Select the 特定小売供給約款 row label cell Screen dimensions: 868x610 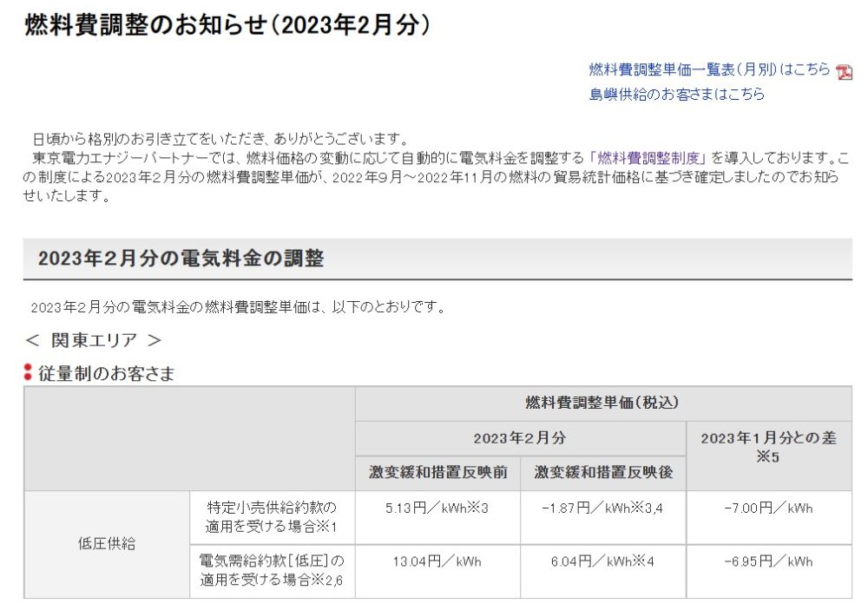pyautogui.click(x=272, y=516)
